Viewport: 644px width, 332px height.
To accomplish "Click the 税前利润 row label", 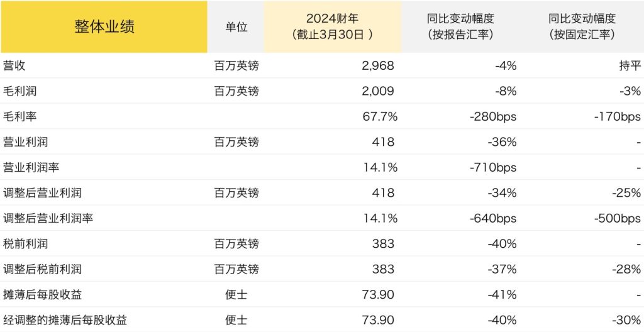I will (x=26, y=243).
